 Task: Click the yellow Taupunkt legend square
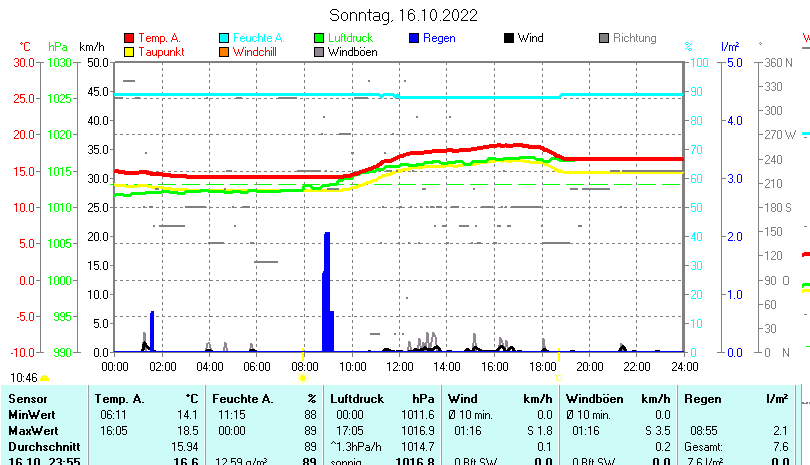[128, 51]
